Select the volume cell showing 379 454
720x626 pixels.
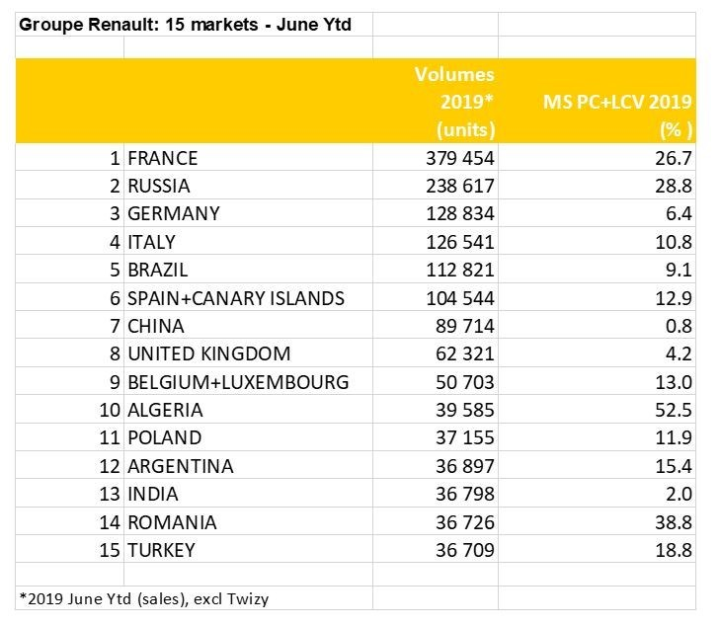pos(460,158)
